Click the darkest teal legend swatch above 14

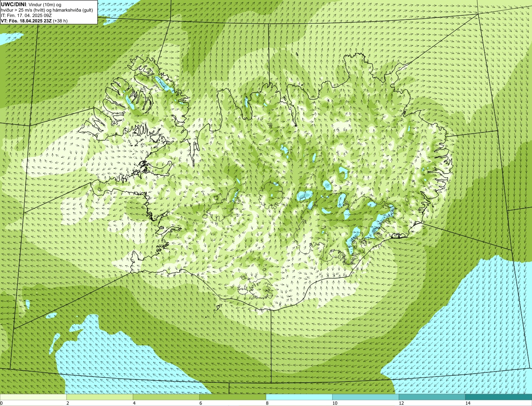click(x=499, y=397)
